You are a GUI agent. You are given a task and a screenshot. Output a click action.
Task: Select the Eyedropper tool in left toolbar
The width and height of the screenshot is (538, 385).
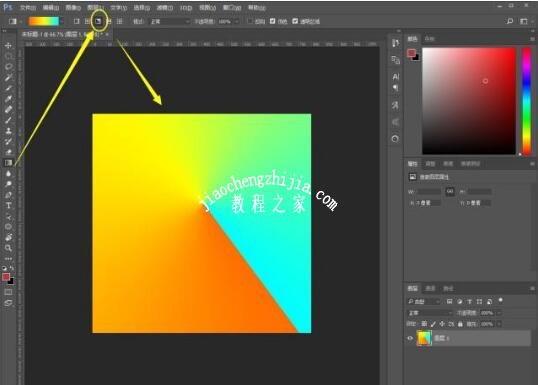pyautogui.click(x=8, y=99)
